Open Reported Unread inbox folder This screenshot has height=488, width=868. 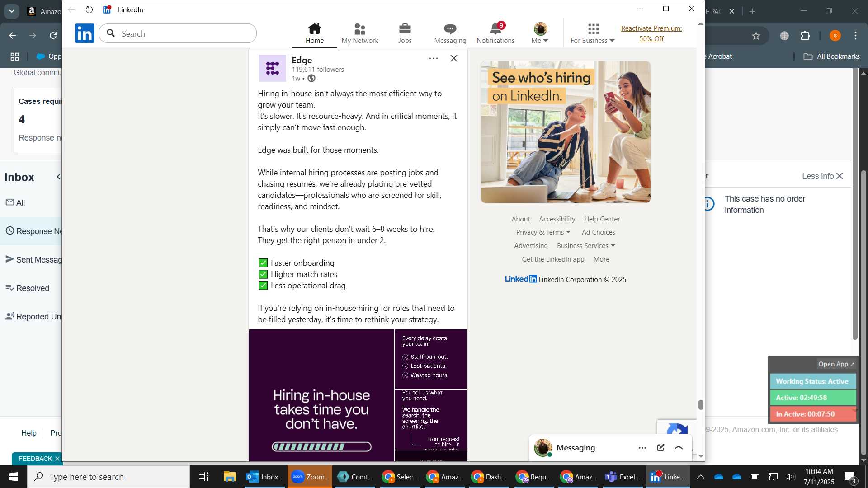(x=34, y=316)
